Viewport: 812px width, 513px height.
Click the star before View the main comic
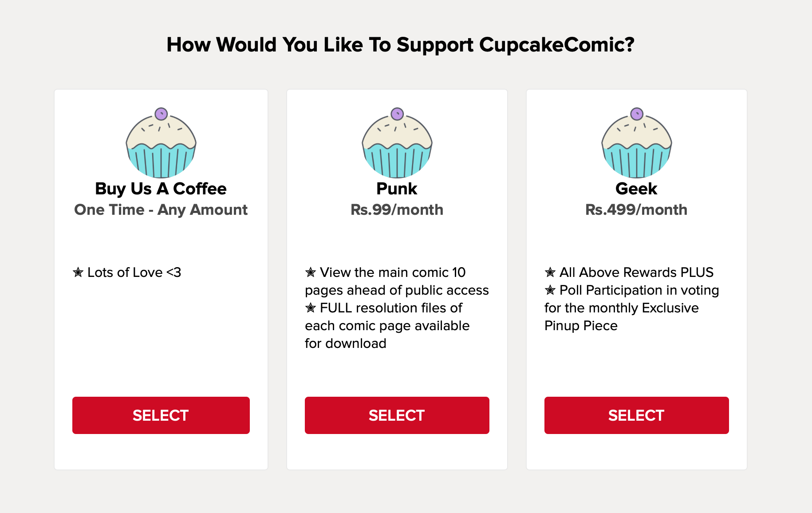pyautogui.click(x=311, y=272)
